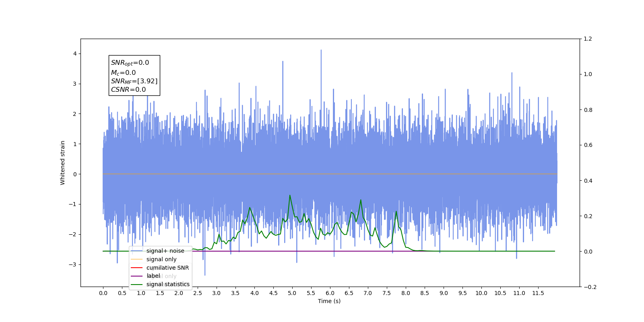The width and height of the screenshot is (644, 322).
Task: Click the green 'signal statistics' legend line
Action: (x=137, y=285)
